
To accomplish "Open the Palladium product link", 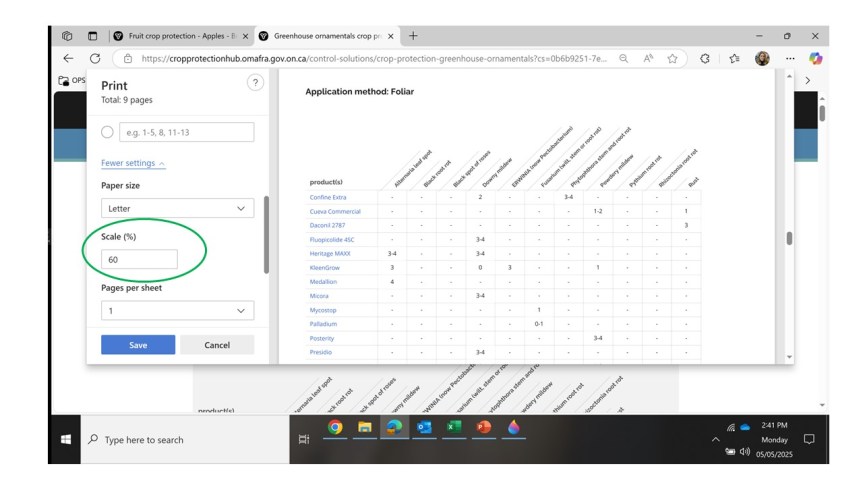I will coord(323,324).
